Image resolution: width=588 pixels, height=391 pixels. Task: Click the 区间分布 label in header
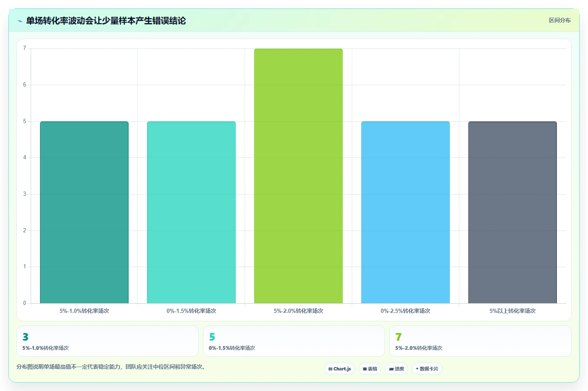[x=559, y=20]
